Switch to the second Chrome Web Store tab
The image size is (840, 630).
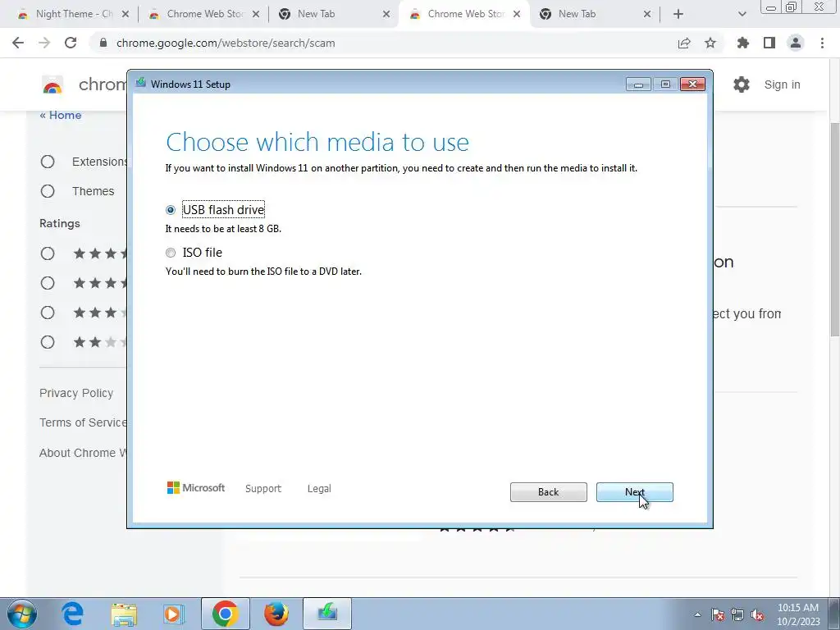pyautogui.click(x=459, y=14)
